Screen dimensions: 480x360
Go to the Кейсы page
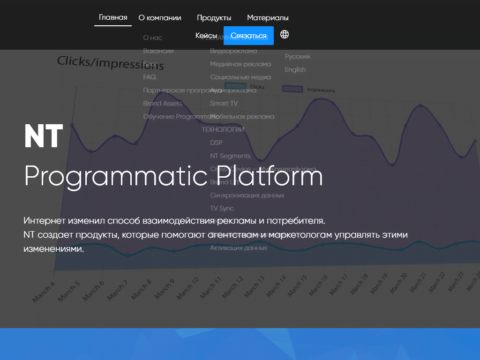pyautogui.click(x=206, y=35)
